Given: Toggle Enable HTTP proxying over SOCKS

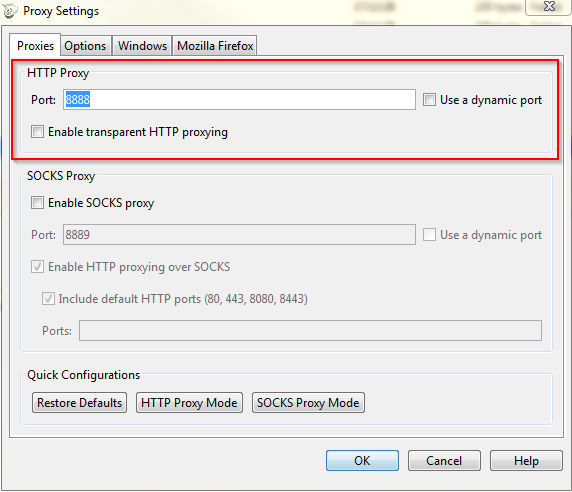Looking at the screenshot, I should point(37,267).
